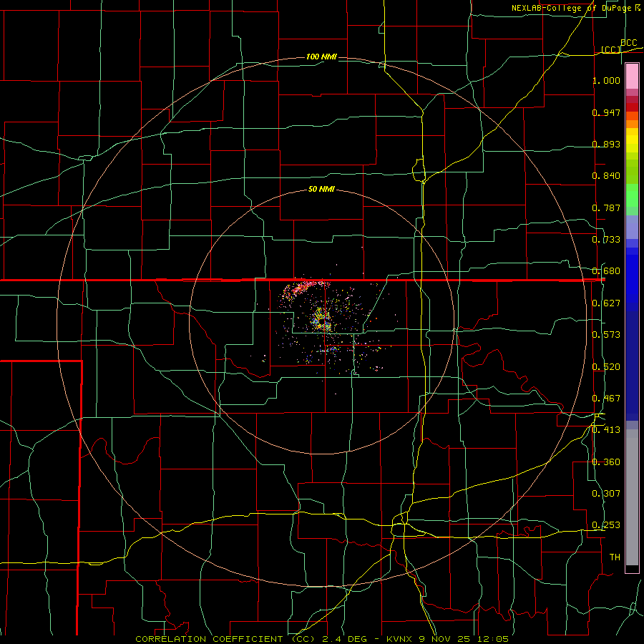Viewport: 644px width, 644px height.
Task: Click the 0.627 scale value
Action: pos(606,303)
